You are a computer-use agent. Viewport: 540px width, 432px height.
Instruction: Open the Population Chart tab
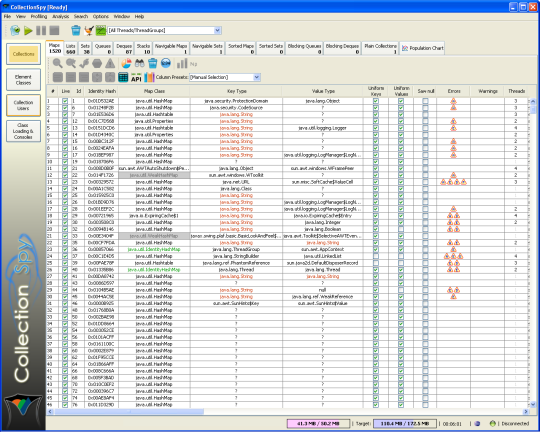422,48
